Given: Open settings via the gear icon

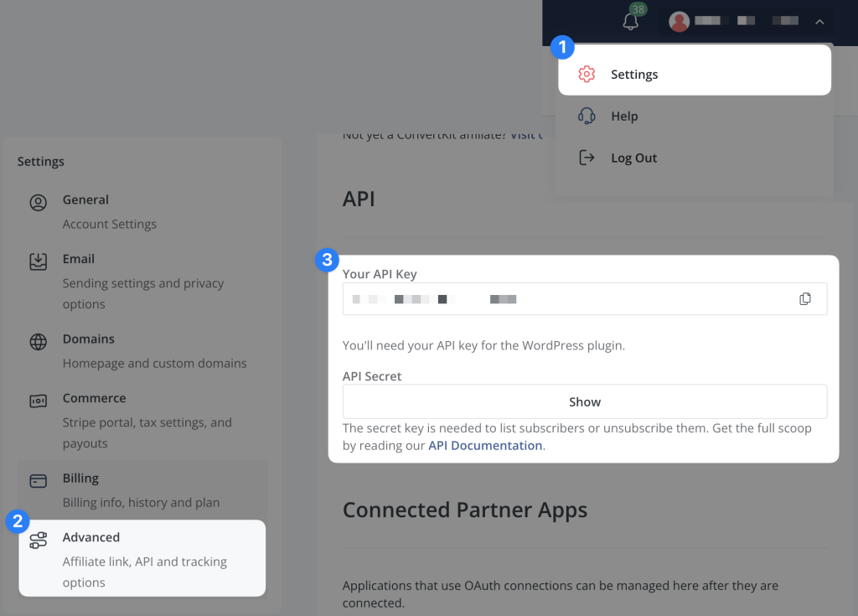Looking at the screenshot, I should point(587,74).
